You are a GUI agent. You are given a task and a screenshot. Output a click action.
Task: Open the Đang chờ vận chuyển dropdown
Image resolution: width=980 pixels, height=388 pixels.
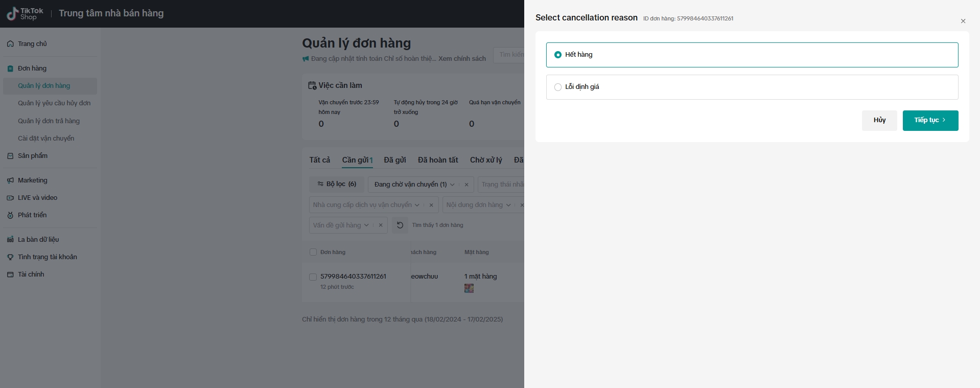[414, 185]
